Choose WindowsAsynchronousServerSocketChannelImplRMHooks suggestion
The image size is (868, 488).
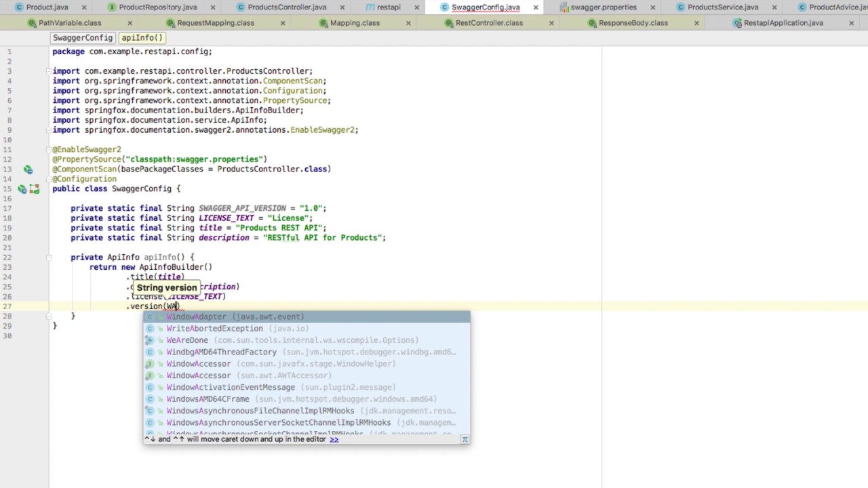click(307, 423)
